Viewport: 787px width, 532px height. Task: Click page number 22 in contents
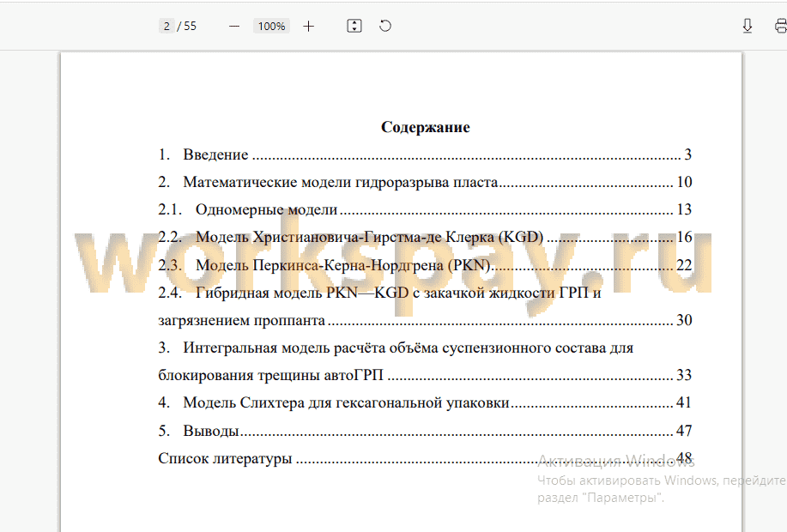[x=684, y=264]
